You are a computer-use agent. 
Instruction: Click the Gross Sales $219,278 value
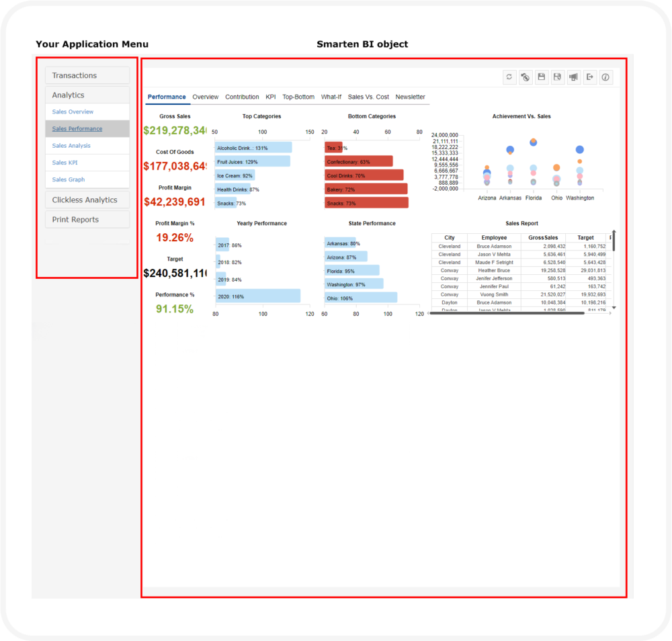pos(175,130)
